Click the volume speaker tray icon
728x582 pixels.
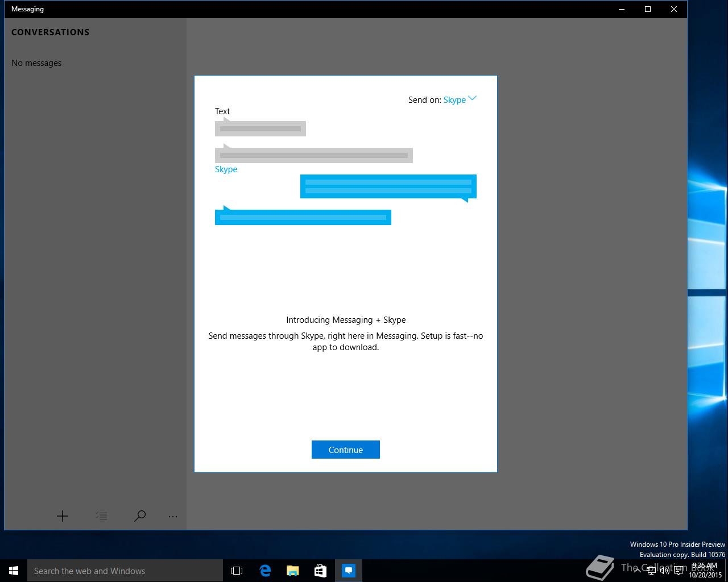pos(664,571)
